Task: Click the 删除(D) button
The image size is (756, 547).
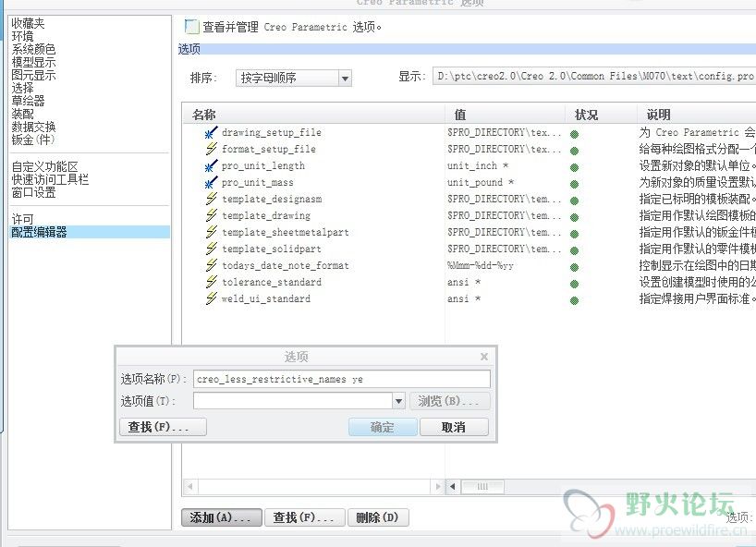Action: 378,517
